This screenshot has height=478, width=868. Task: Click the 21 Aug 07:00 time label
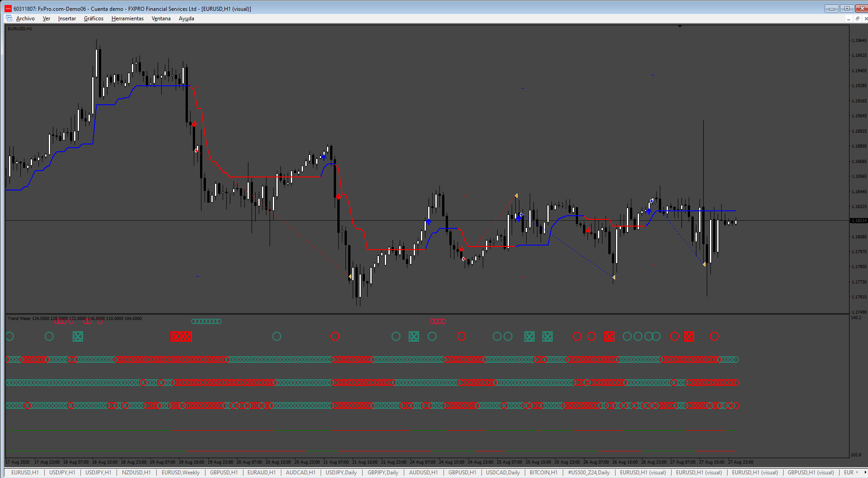point(336,462)
